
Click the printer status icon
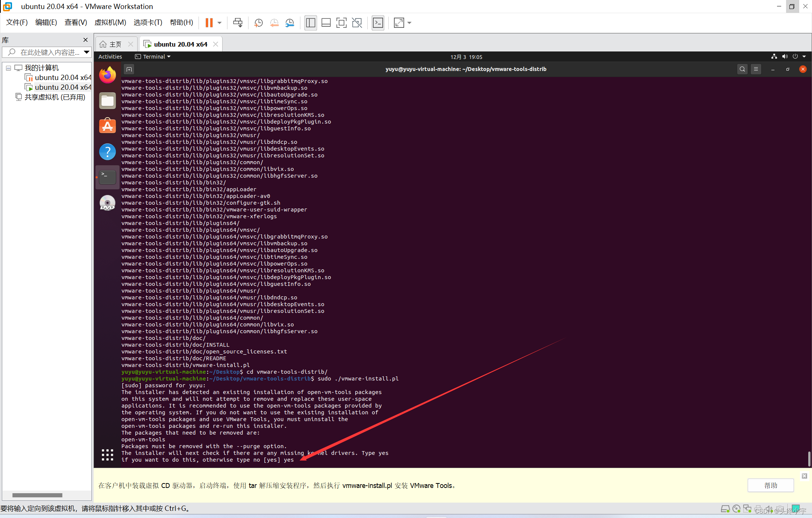[x=758, y=509]
